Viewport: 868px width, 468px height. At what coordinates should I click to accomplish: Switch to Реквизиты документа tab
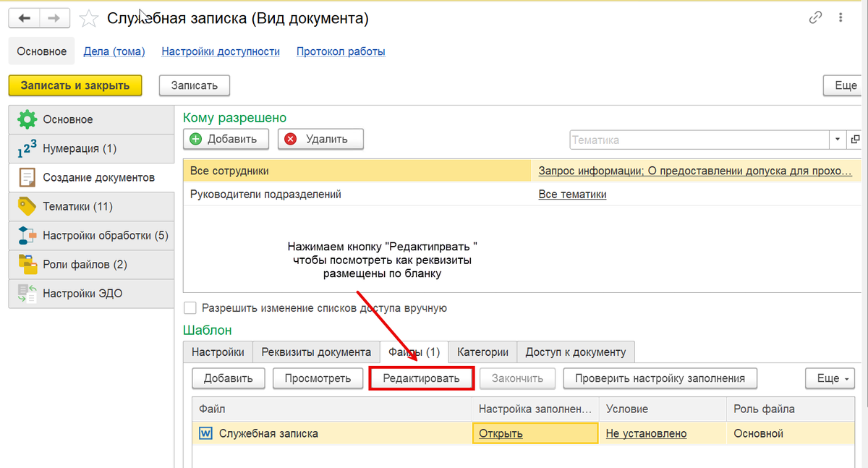[x=316, y=352]
